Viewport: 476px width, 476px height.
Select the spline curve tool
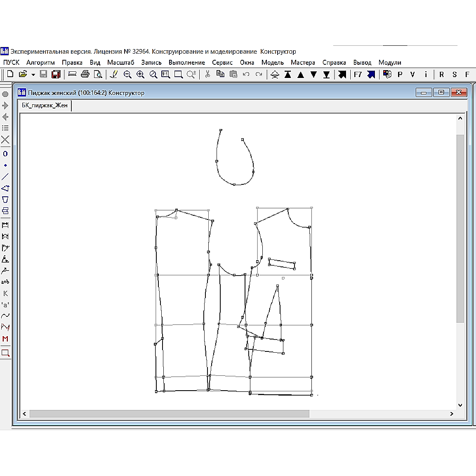tap(5, 316)
